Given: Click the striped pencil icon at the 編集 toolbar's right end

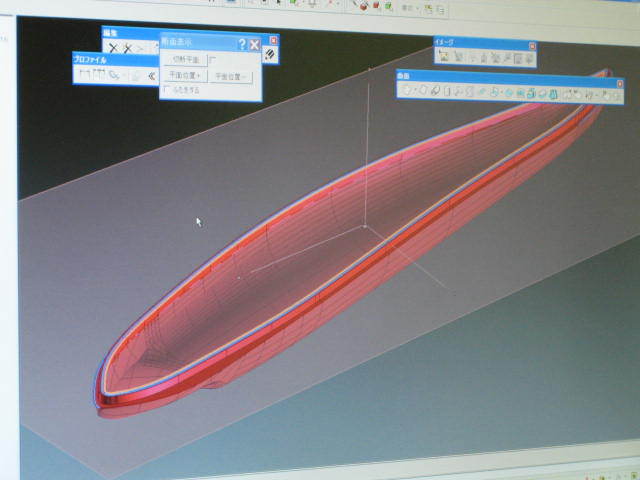Looking at the screenshot, I should [269, 55].
